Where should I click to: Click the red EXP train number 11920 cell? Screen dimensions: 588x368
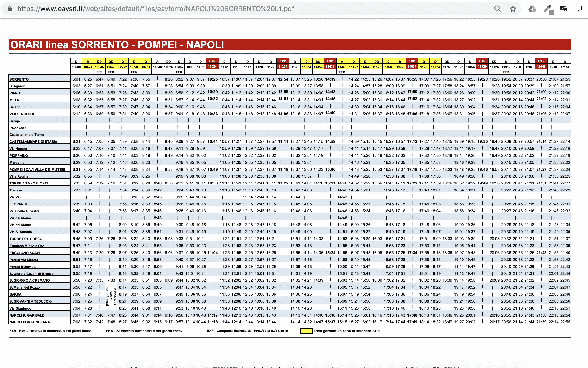tap(482, 66)
